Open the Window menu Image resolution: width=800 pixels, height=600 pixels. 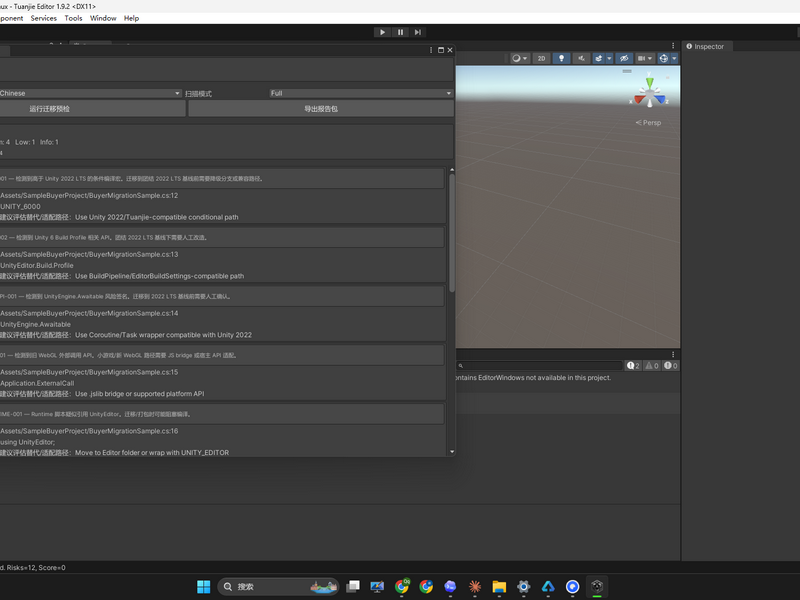(x=103, y=18)
